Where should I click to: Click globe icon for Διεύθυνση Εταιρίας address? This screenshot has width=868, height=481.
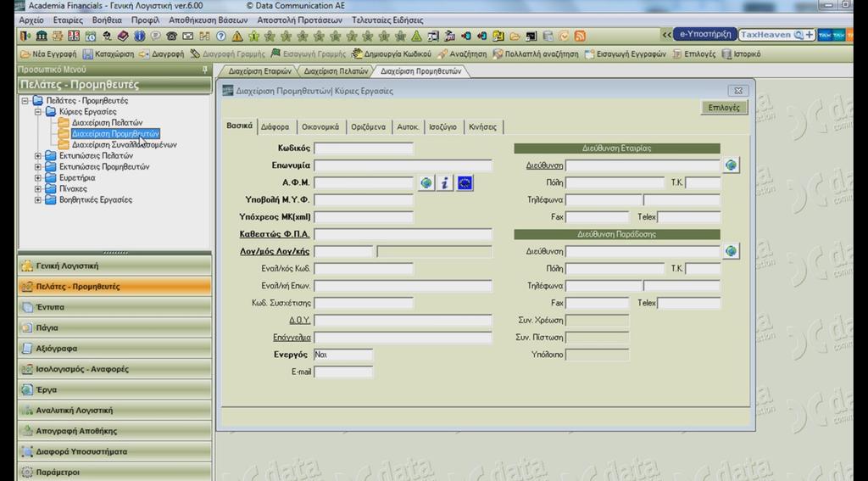pos(732,165)
